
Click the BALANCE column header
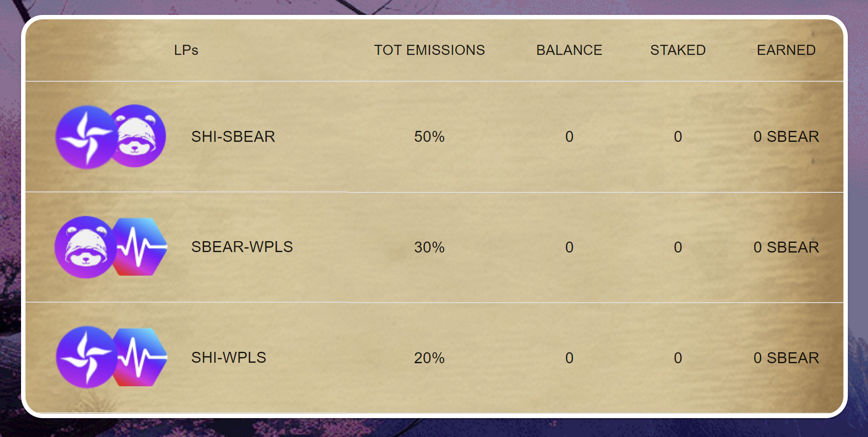tap(569, 50)
